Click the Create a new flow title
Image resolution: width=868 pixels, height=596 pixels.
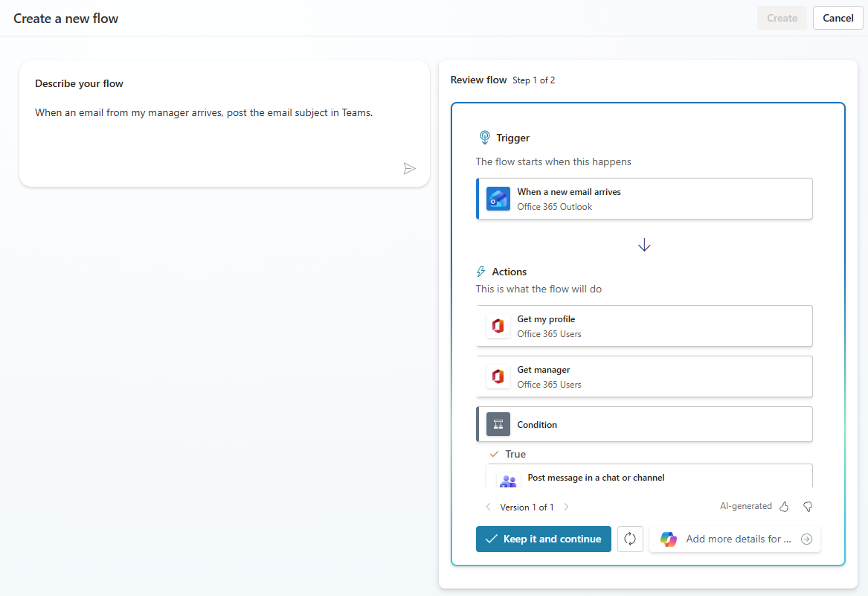[66, 19]
